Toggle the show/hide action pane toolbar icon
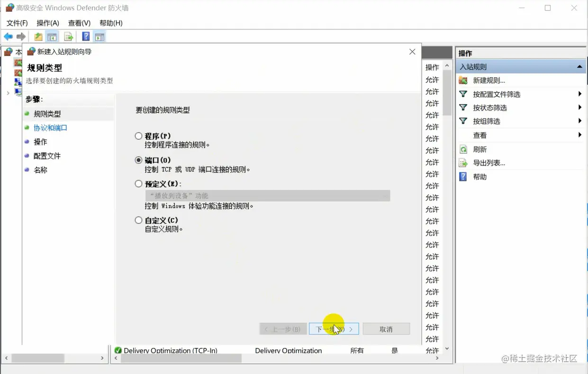This screenshot has height=374, width=588. (100, 36)
